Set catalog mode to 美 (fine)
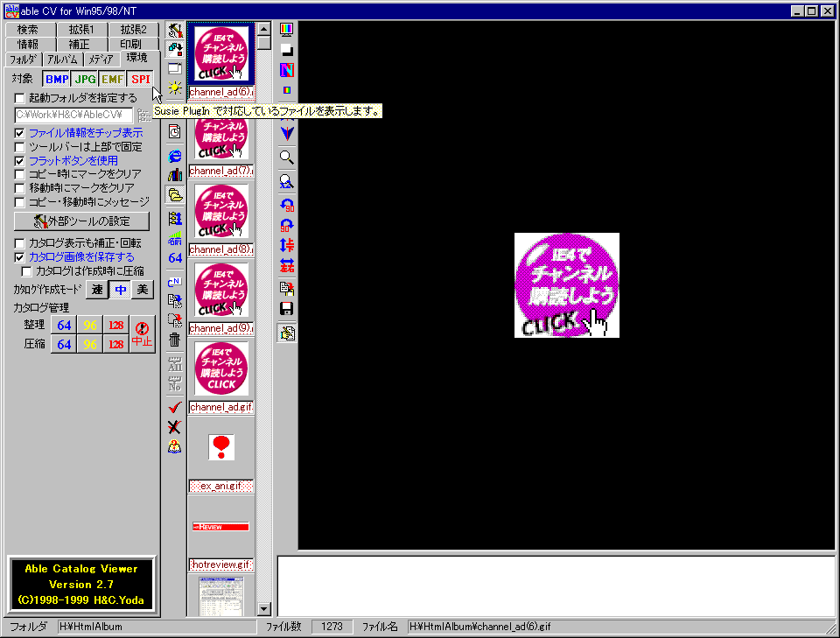Image resolution: width=840 pixels, height=638 pixels. (142, 290)
